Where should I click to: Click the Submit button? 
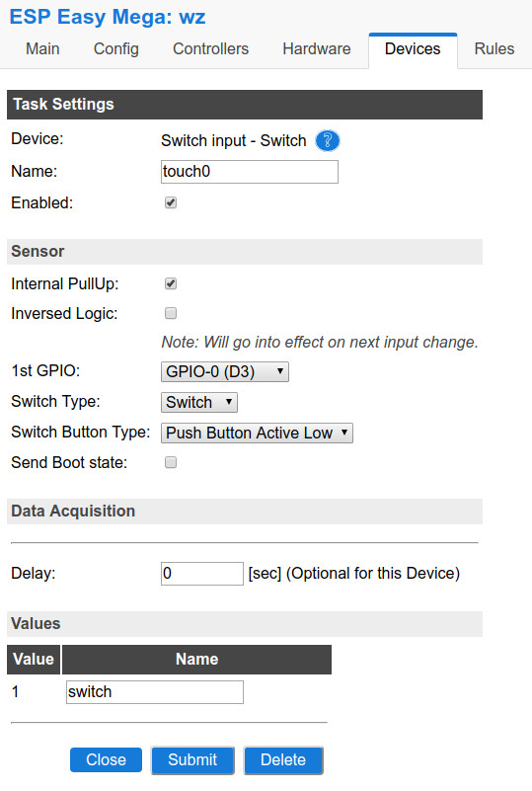(192, 759)
